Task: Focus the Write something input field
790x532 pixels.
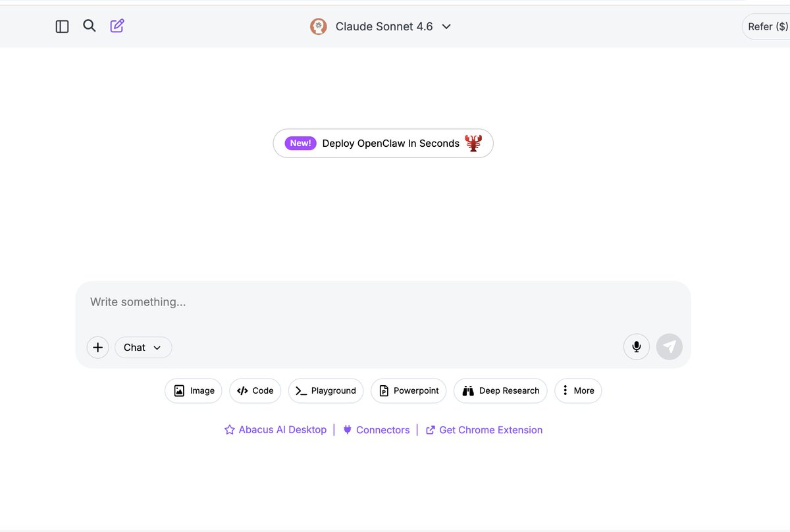Action: click(x=383, y=302)
